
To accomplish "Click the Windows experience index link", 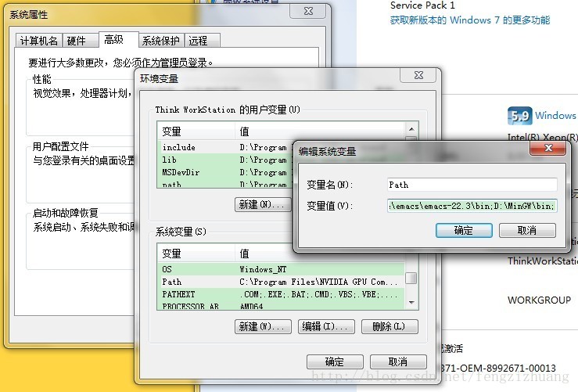I will [555, 116].
